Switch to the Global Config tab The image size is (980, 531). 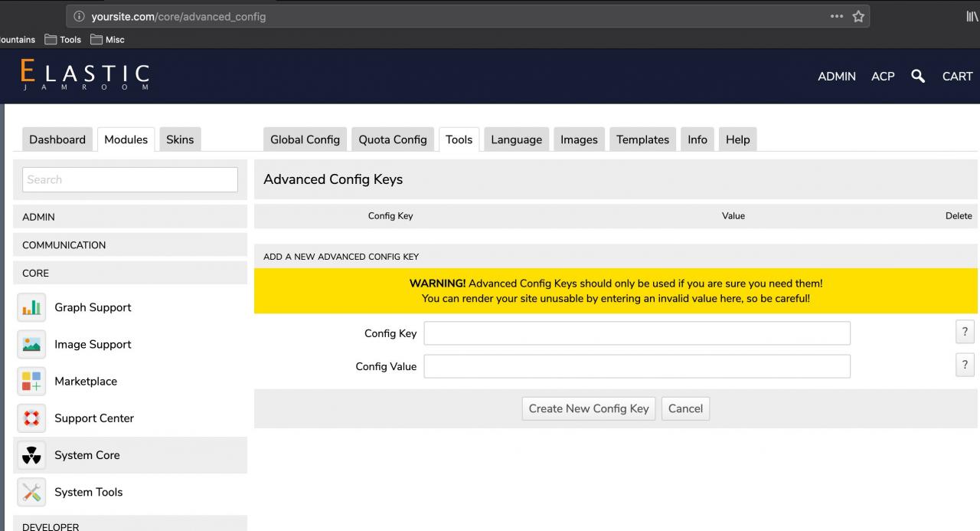coord(305,139)
